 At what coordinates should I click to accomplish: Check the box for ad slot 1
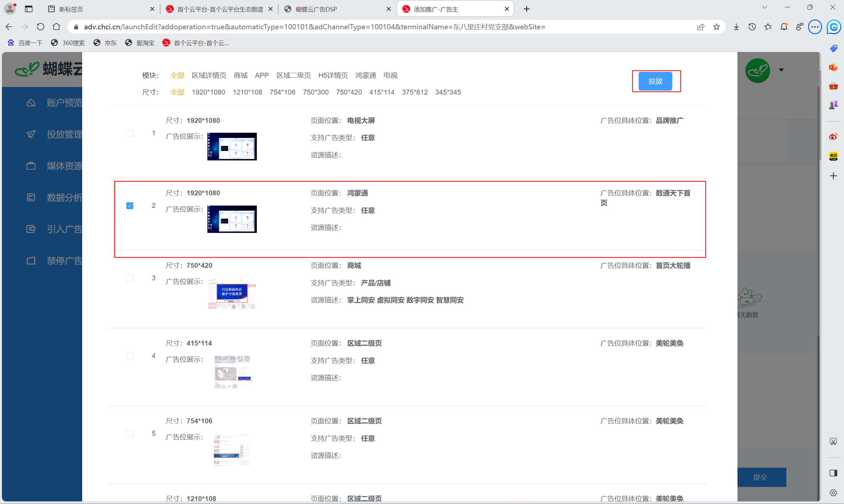pos(130,133)
